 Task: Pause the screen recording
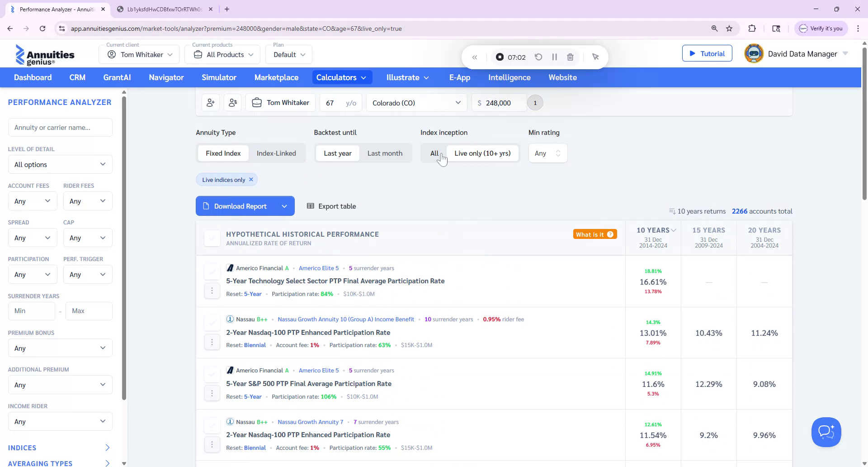pyautogui.click(x=555, y=57)
